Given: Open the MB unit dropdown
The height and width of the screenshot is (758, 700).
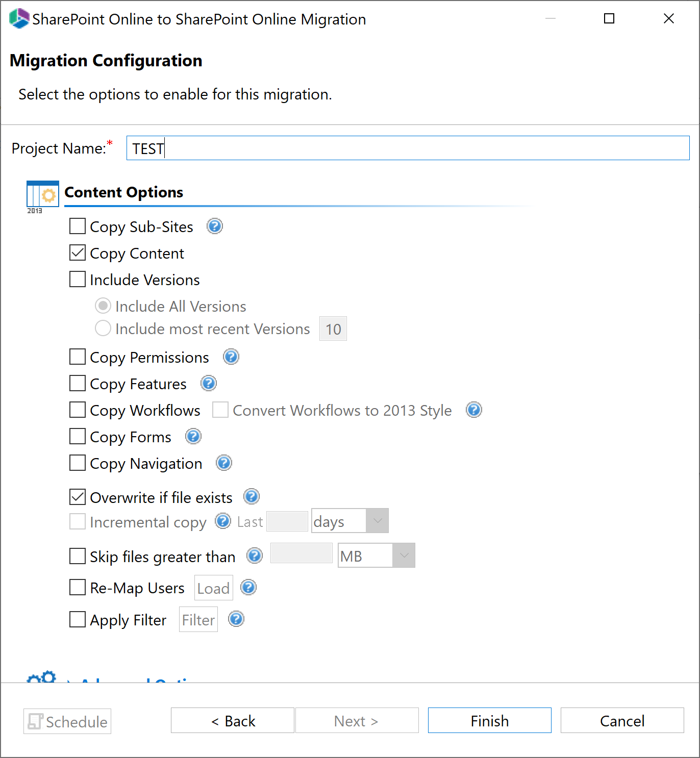Looking at the screenshot, I should tap(404, 555).
